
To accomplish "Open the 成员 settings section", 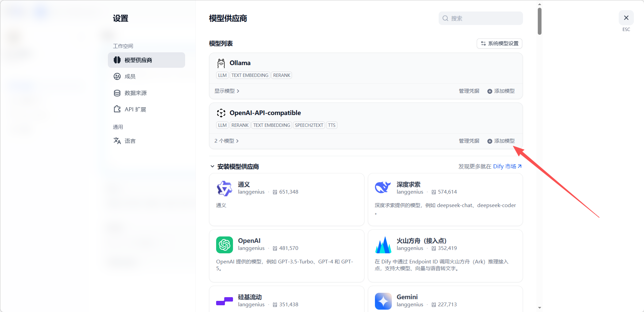I will [x=146, y=77].
